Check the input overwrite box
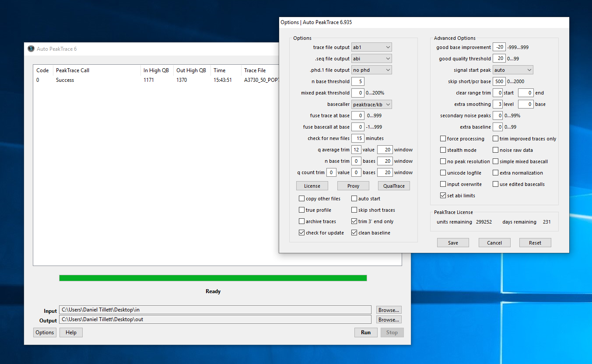592x364 pixels. (443, 184)
